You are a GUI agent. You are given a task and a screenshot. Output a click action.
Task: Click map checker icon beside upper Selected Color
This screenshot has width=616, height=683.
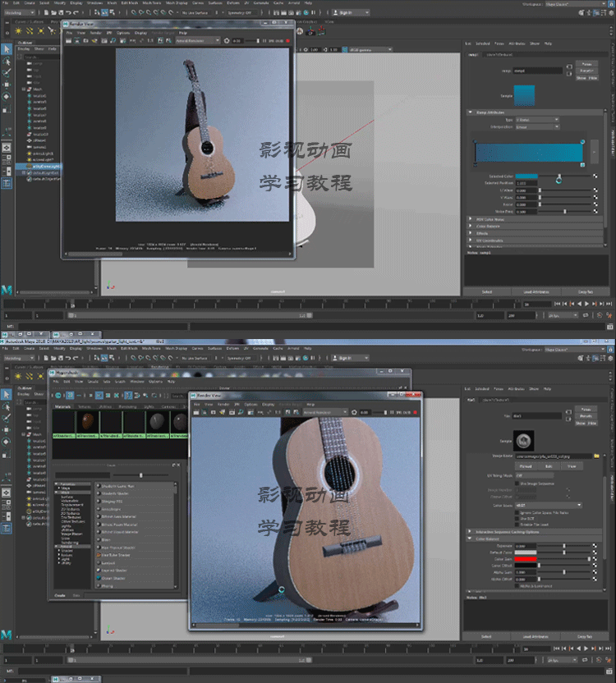point(595,176)
